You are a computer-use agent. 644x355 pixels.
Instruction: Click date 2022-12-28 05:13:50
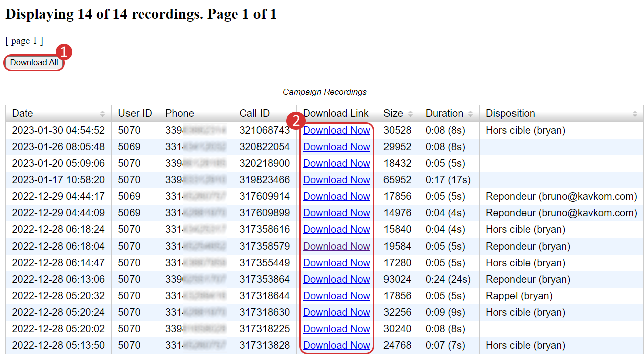click(58, 345)
